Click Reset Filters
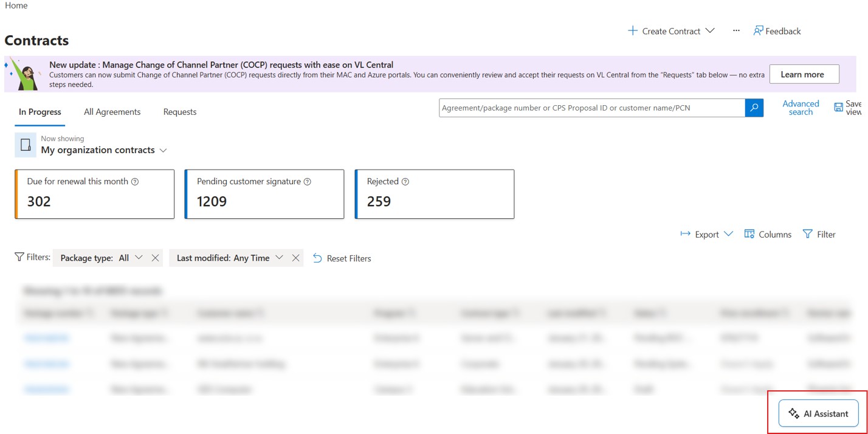This screenshot has height=434, width=868. (342, 258)
